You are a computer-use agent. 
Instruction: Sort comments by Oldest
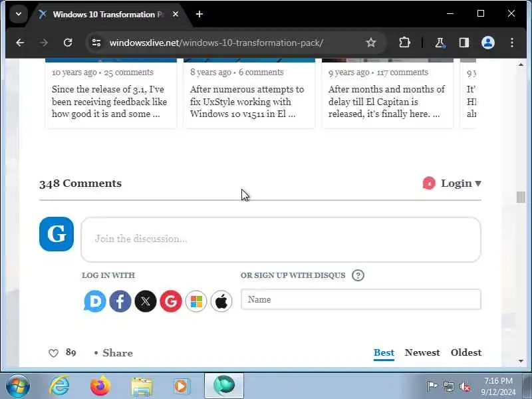click(x=466, y=352)
